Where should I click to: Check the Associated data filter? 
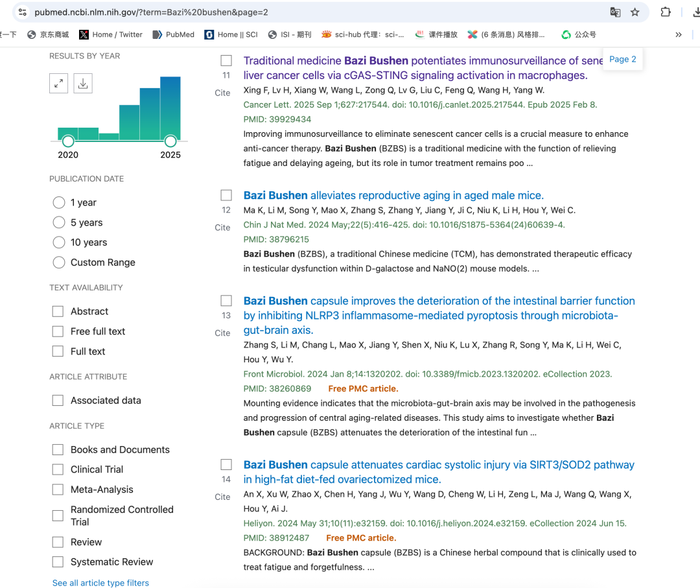(58, 401)
